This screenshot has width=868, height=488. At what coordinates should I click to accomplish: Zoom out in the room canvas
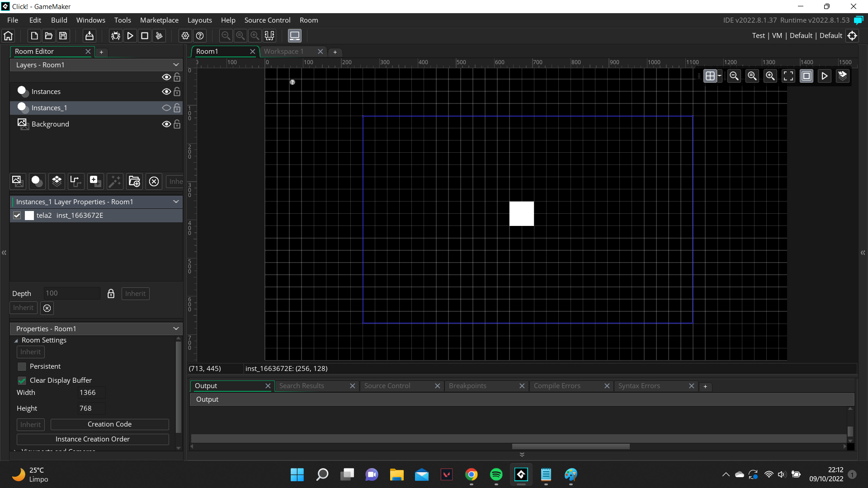[x=734, y=76]
